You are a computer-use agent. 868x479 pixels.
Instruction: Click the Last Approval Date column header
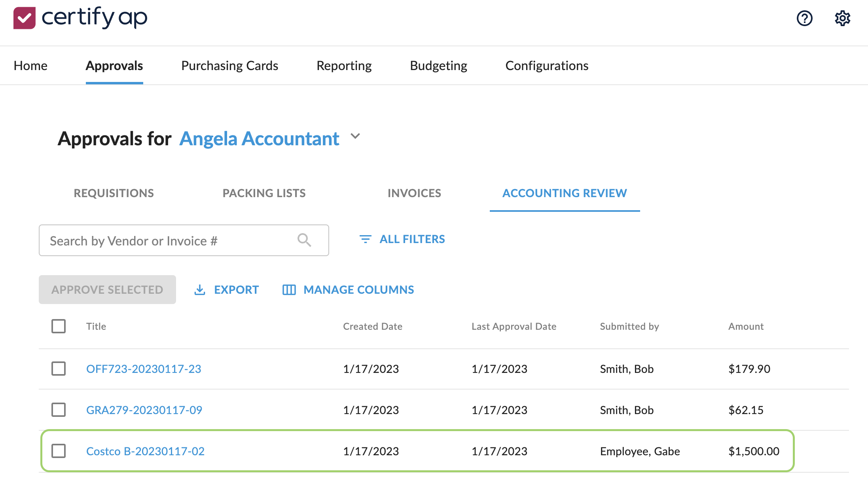tap(514, 326)
